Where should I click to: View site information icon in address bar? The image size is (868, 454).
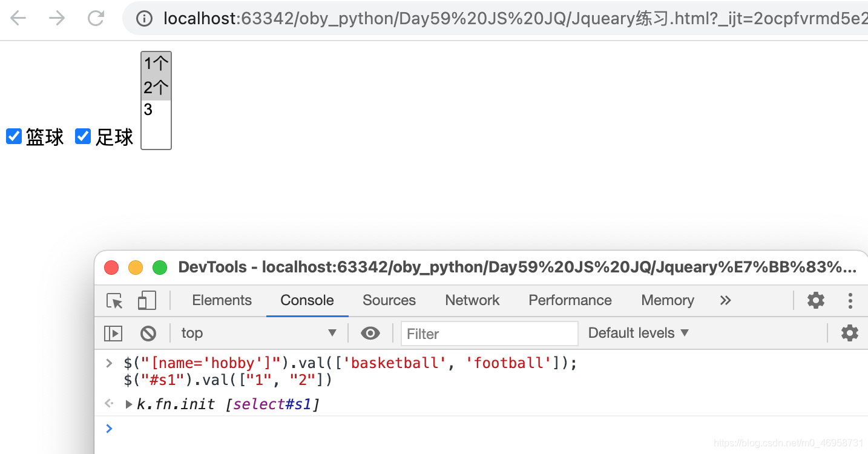pyautogui.click(x=144, y=19)
